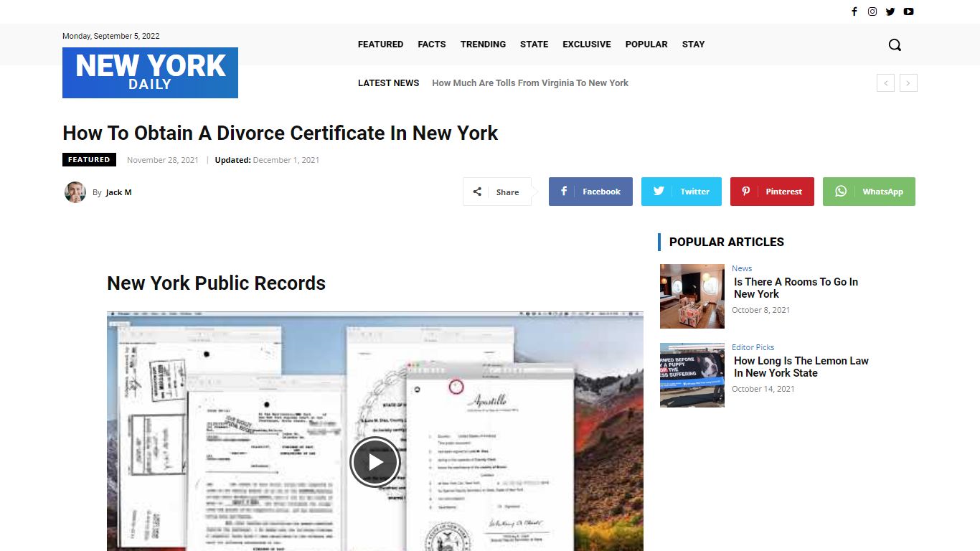Click the News category label
Viewport: 980px width, 551px height.
click(x=742, y=268)
